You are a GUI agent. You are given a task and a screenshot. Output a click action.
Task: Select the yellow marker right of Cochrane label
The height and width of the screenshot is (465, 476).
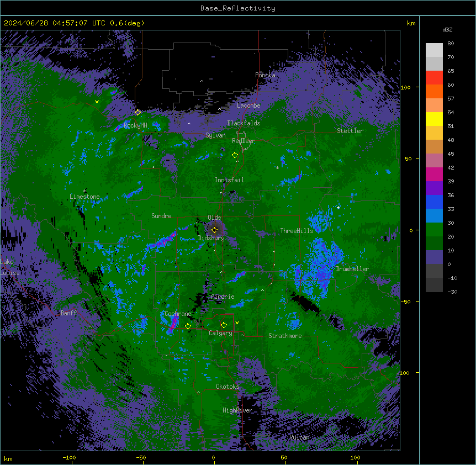[x=188, y=326]
